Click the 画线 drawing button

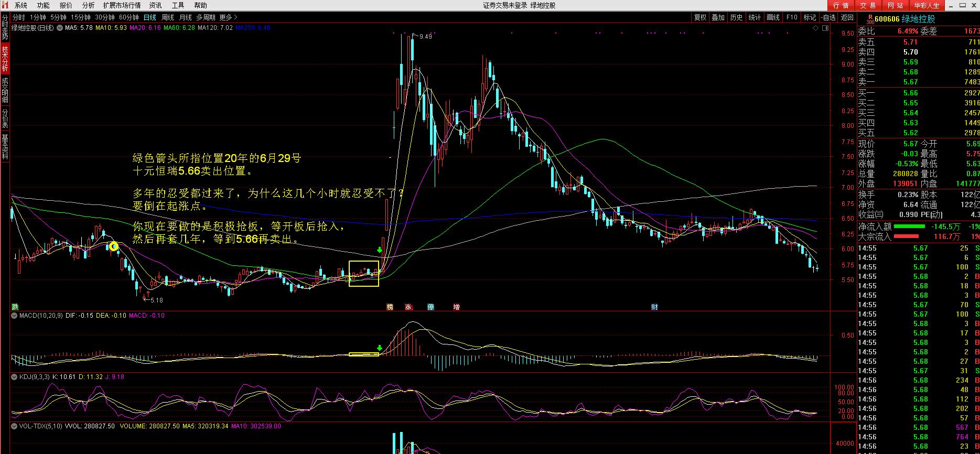click(x=773, y=17)
